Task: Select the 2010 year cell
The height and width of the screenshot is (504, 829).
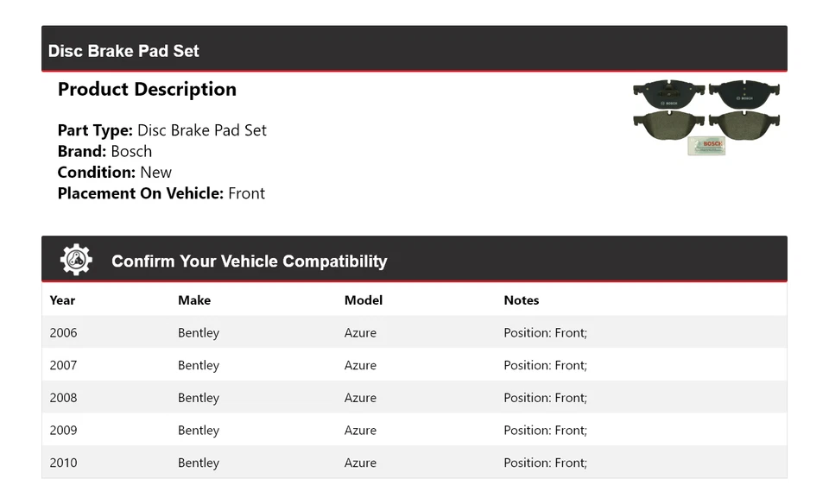Action: coord(63,463)
